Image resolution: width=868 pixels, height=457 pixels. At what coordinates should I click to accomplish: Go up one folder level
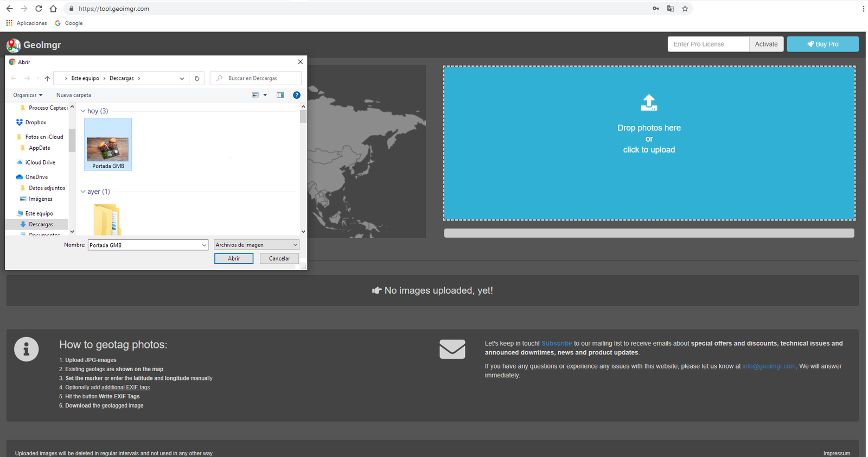[x=47, y=78]
